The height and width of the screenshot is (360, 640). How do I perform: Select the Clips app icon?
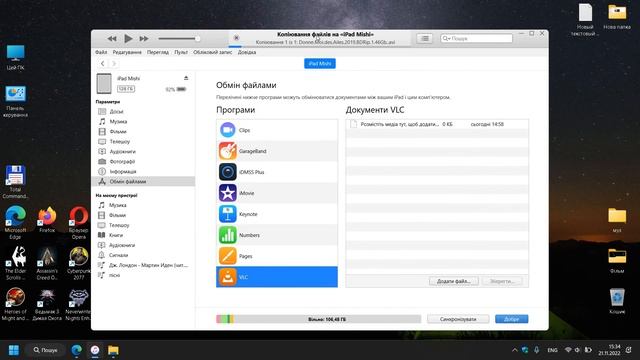[x=227, y=130]
